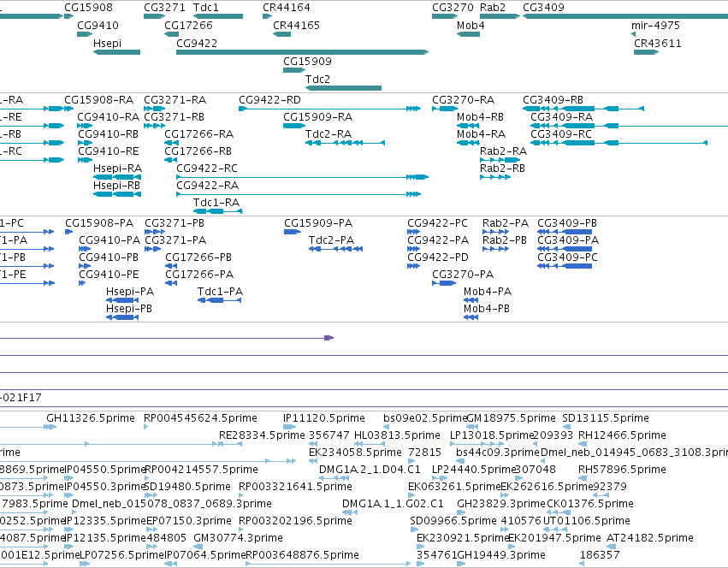Select the RE28334.5prime text label

click(262, 435)
